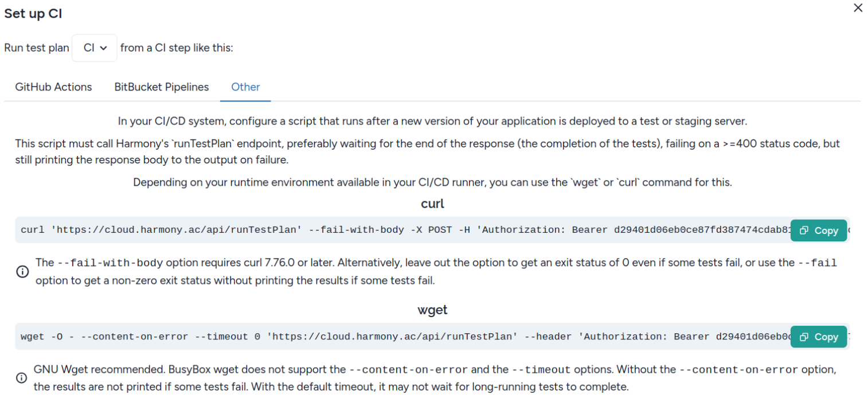Copy the curl command

[x=818, y=231]
